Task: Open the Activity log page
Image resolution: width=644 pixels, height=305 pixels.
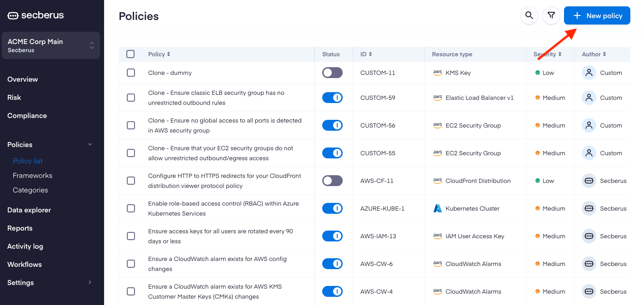Action: point(25,246)
